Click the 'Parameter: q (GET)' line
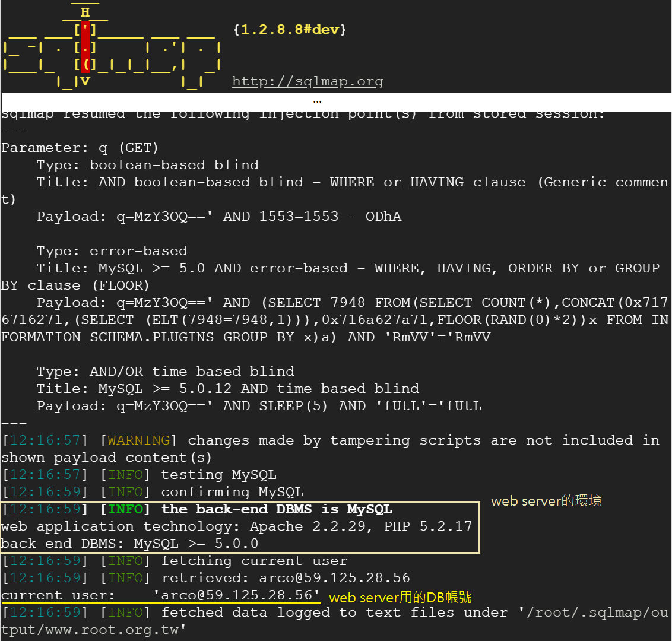 [x=80, y=148]
